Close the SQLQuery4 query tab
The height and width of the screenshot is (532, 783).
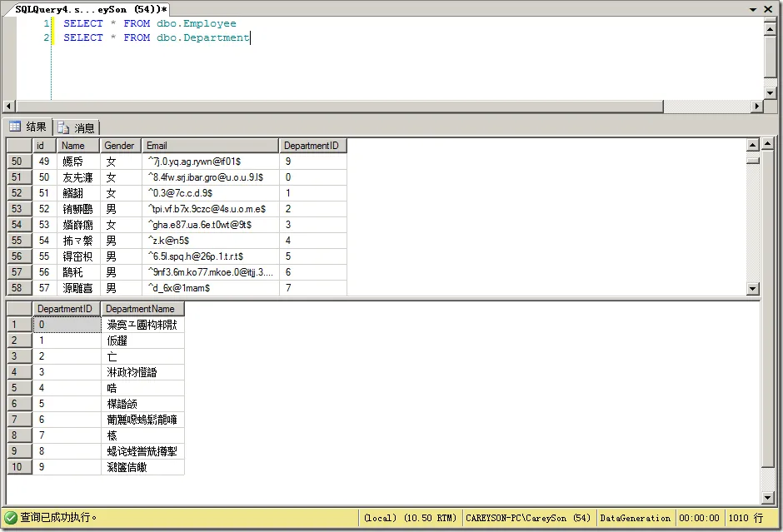(773, 7)
